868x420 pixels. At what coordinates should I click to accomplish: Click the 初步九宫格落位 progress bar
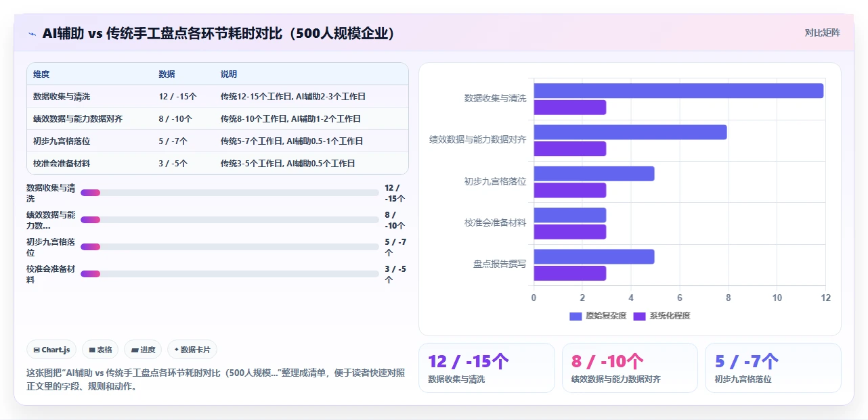pyautogui.click(x=230, y=247)
